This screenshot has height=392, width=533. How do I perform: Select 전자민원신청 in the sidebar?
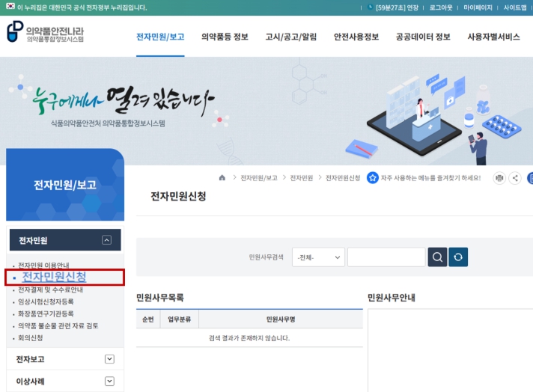54,278
